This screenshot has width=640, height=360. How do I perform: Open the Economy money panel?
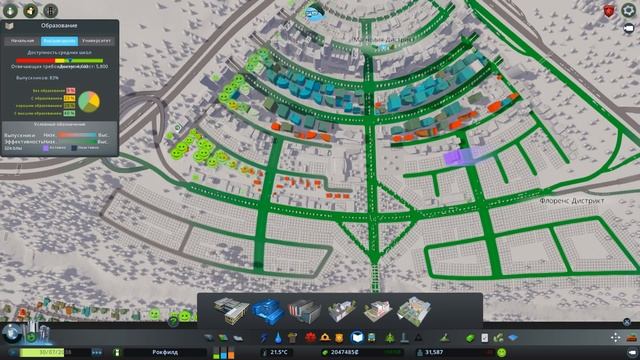pyautogui.click(x=470, y=338)
